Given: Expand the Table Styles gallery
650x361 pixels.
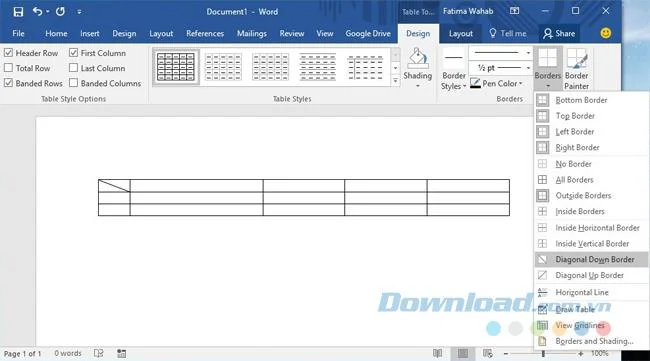Looking at the screenshot, I should pos(395,81).
